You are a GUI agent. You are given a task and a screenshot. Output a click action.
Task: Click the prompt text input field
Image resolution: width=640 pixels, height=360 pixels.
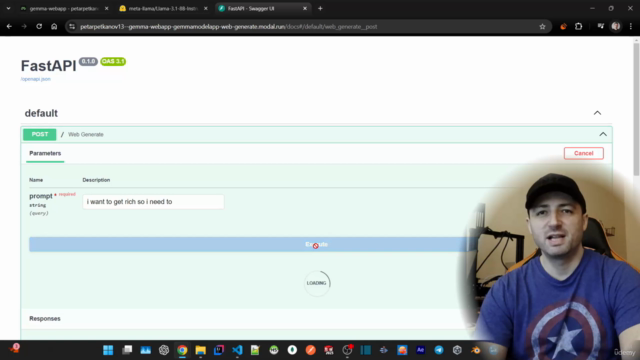coord(153,202)
